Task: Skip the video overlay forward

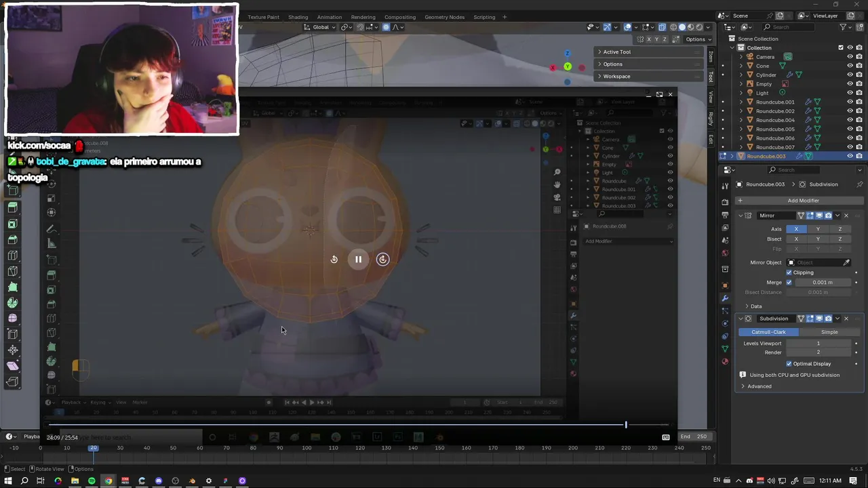Action: coord(382,259)
